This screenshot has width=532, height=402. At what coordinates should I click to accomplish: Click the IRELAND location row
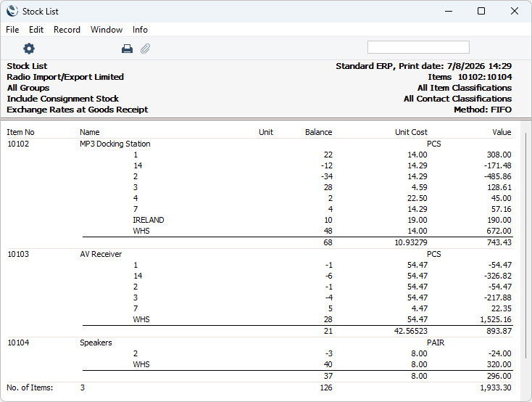[x=149, y=220]
